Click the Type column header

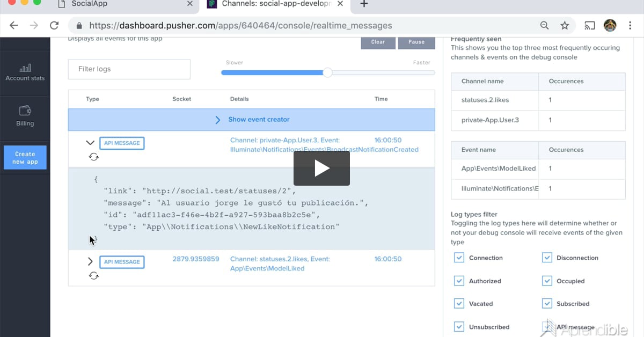click(x=92, y=99)
